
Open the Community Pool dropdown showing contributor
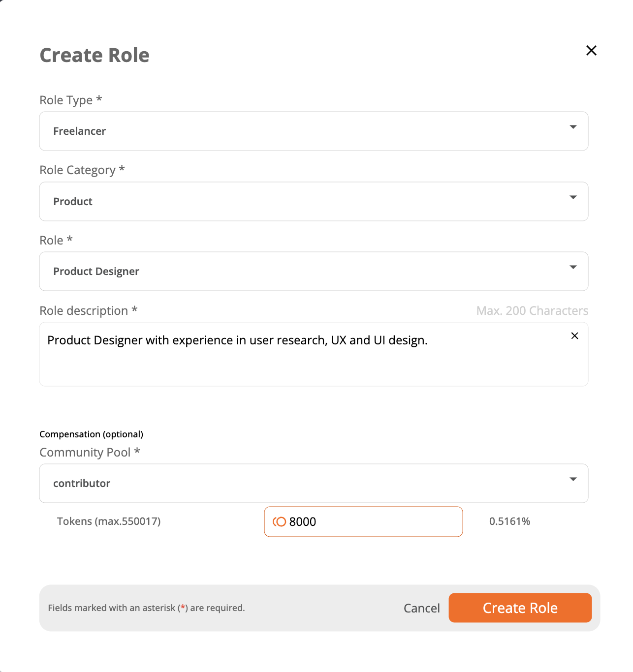tap(314, 484)
